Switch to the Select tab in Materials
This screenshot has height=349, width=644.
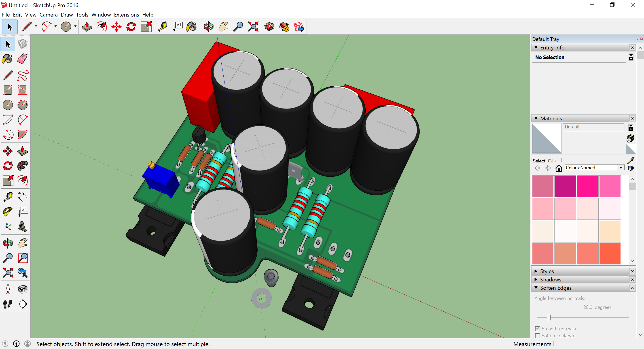coord(539,161)
